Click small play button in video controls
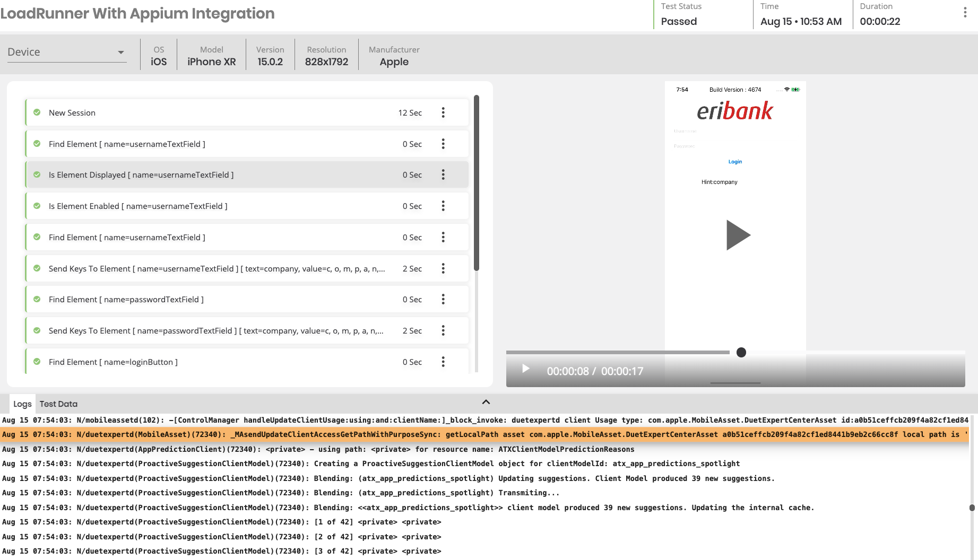Viewport: 978px width, 560px height. [x=525, y=369]
